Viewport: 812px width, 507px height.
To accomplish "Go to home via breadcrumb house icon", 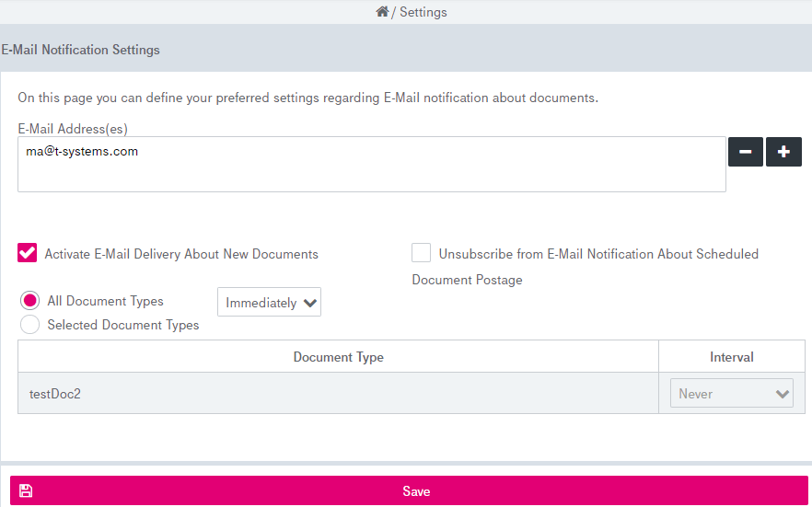I will [x=382, y=11].
